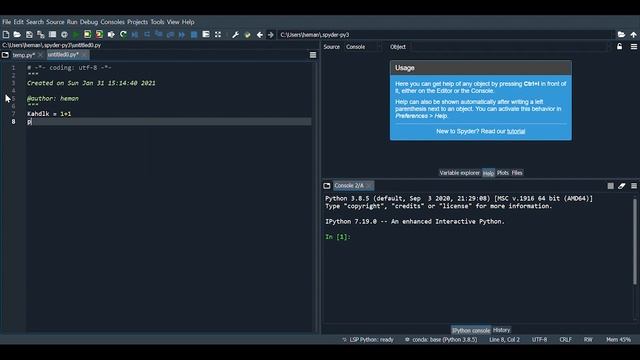Create a new file from toolbar
Viewport: 640px width, 360px height.
point(6,35)
